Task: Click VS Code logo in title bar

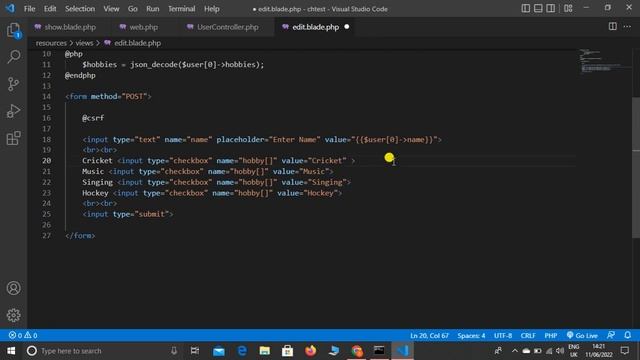Action: [10, 8]
